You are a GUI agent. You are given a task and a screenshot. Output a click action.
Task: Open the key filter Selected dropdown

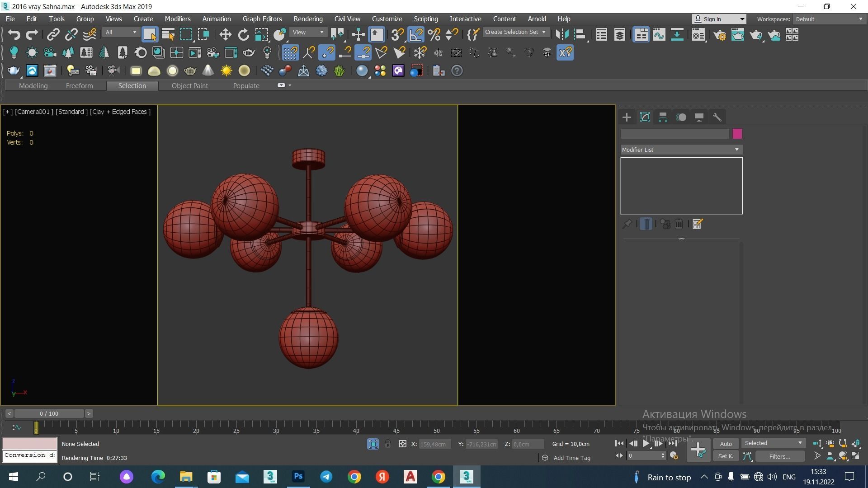tap(774, 443)
